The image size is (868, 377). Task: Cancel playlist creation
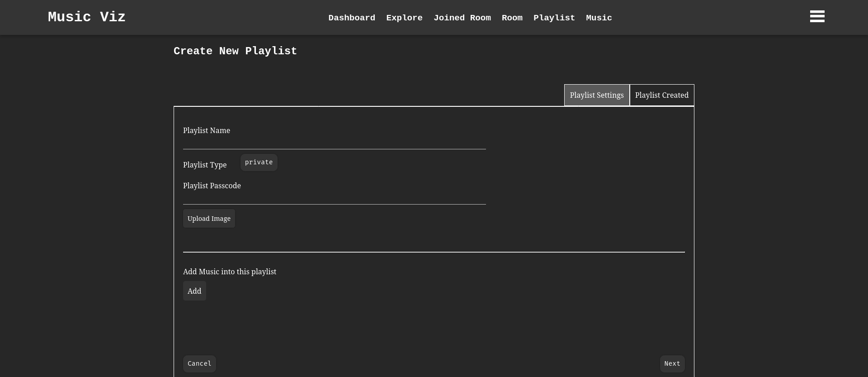point(199,363)
